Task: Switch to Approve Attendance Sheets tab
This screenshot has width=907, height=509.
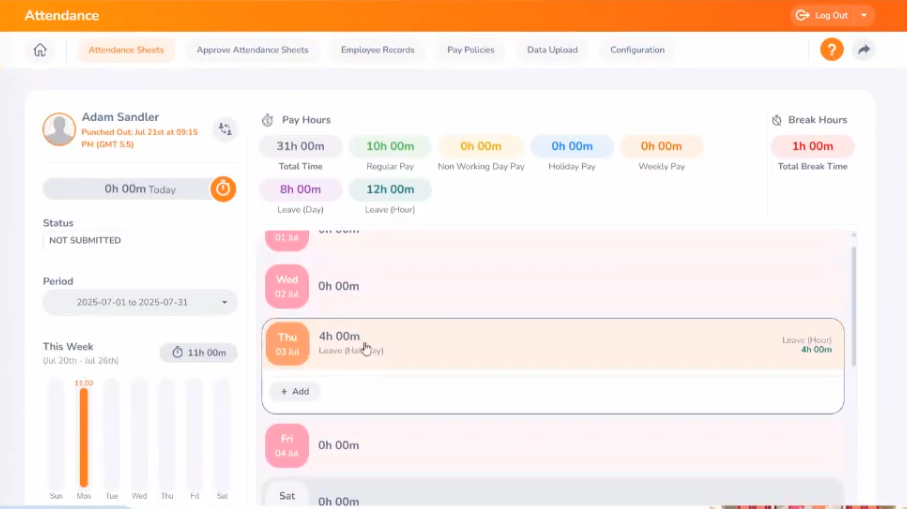Action: [x=252, y=50]
